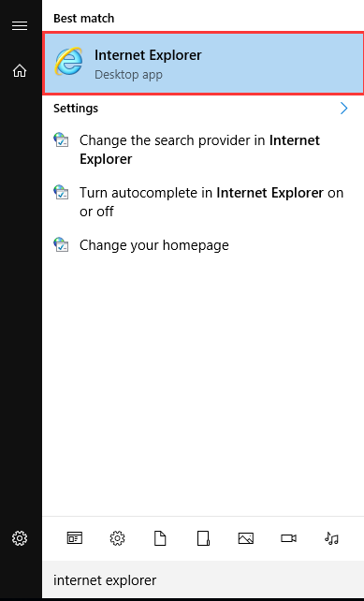Focus the search box containing internet explorer
Screen dimensions: 364x601
[x=203, y=579]
